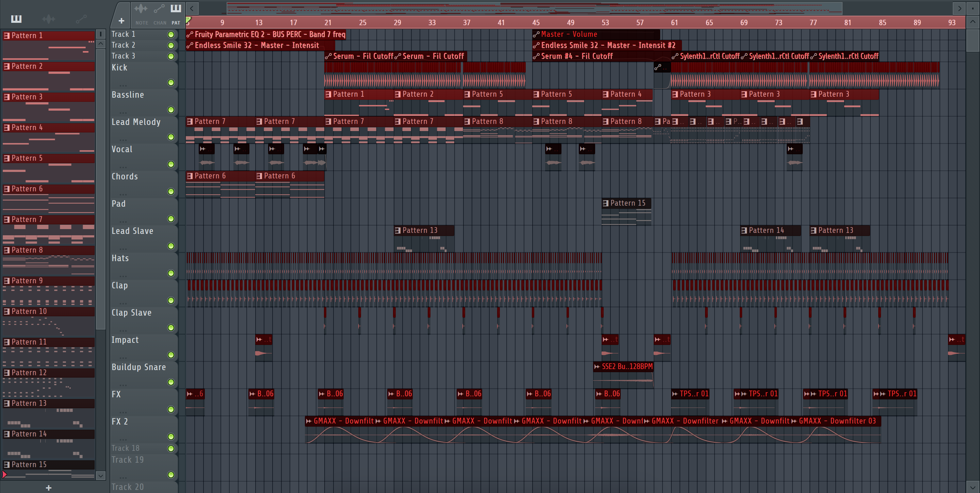
Task: Switch to the PAT tab
Action: point(176,14)
